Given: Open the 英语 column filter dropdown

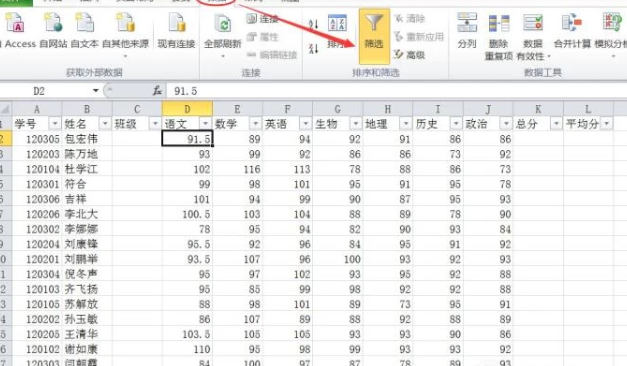Looking at the screenshot, I should pyautogui.click(x=306, y=124).
